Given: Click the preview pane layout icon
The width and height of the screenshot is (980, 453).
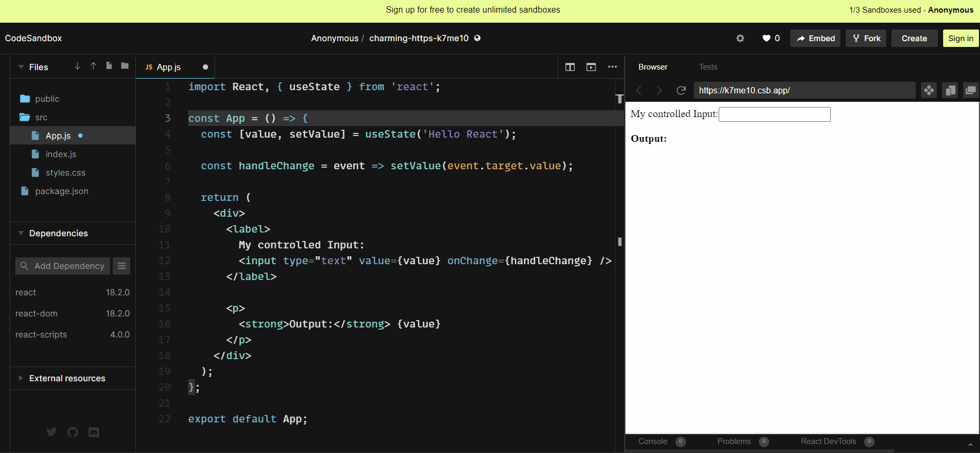Looking at the screenshot, I should point(591,67).
